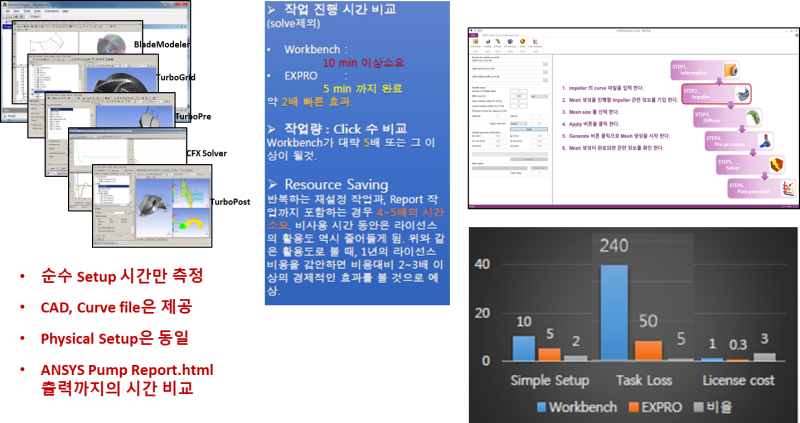Open the purple File tab in EXPRO
Screen dimensions: 800x423
point(473,35)
